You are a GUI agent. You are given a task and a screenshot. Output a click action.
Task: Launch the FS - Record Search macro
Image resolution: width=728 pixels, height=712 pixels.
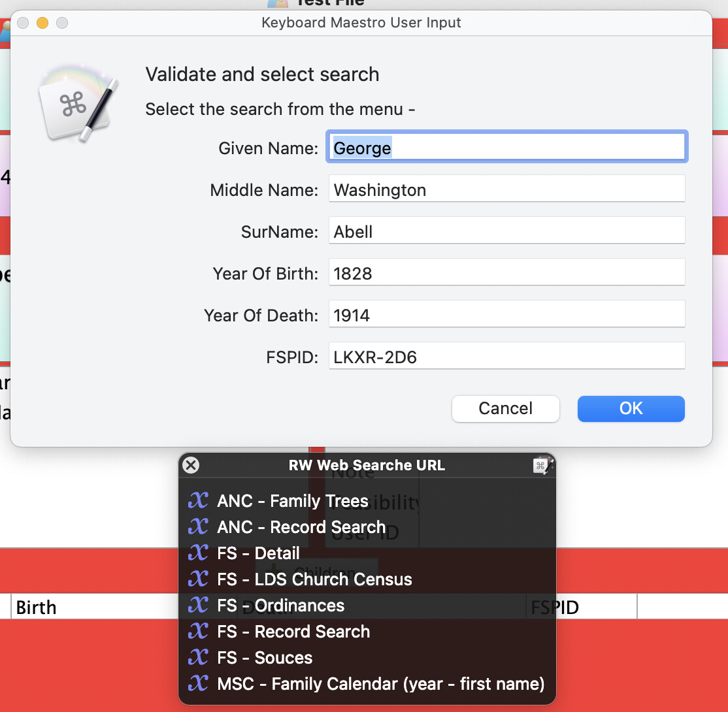[367, 631]
